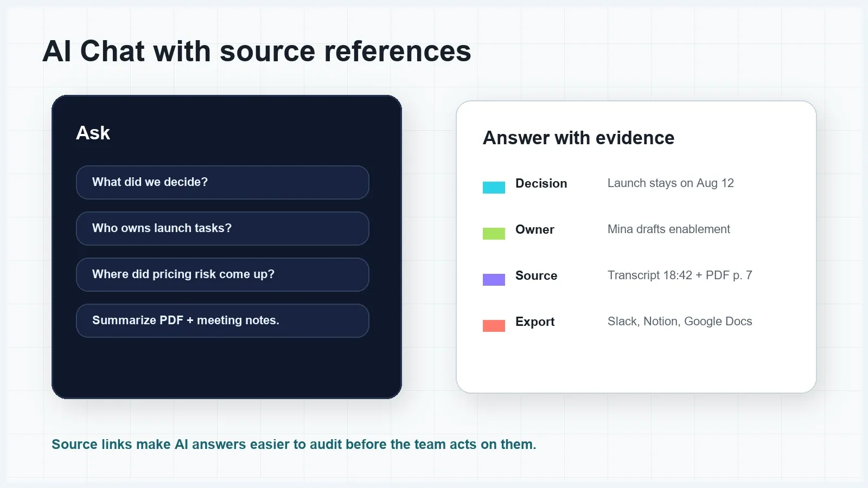Select the "Source" label
The width and height of the screenshot is (868, 488).
point(536,275)
